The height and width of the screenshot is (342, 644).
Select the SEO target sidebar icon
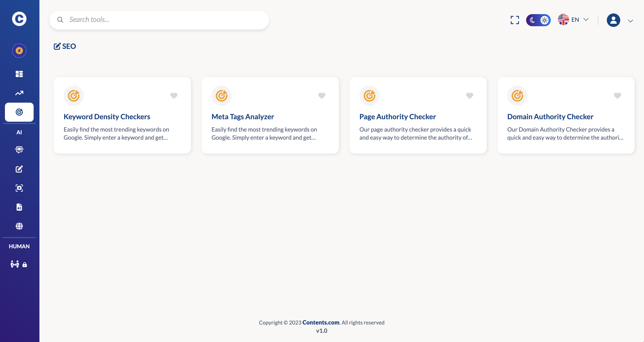pyautogui.click(x=19, y=112)
